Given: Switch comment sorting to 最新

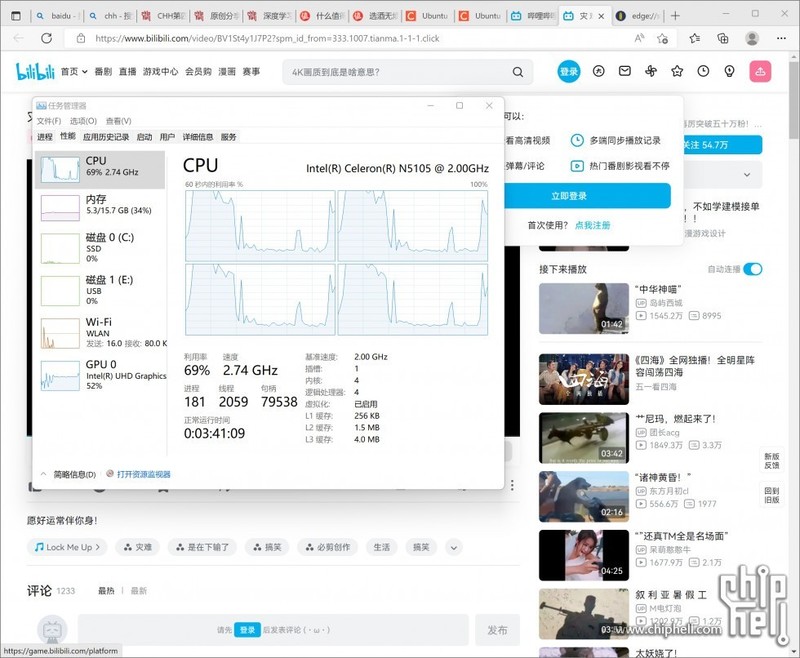Looking at the screenshot, I should click(137, 592).
